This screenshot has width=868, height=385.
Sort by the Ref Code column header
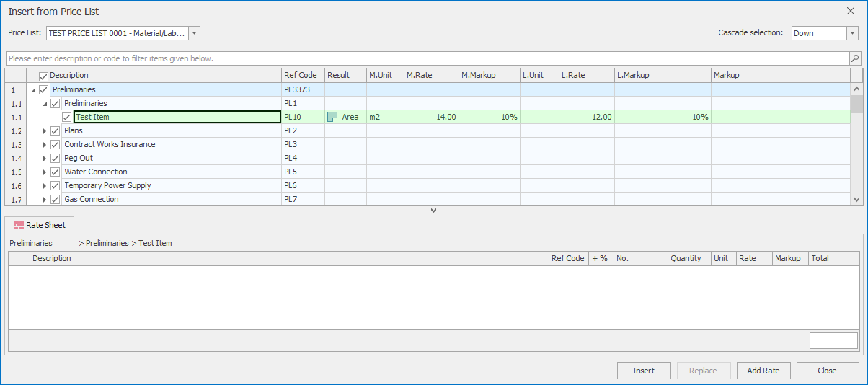tap(300, 75)
